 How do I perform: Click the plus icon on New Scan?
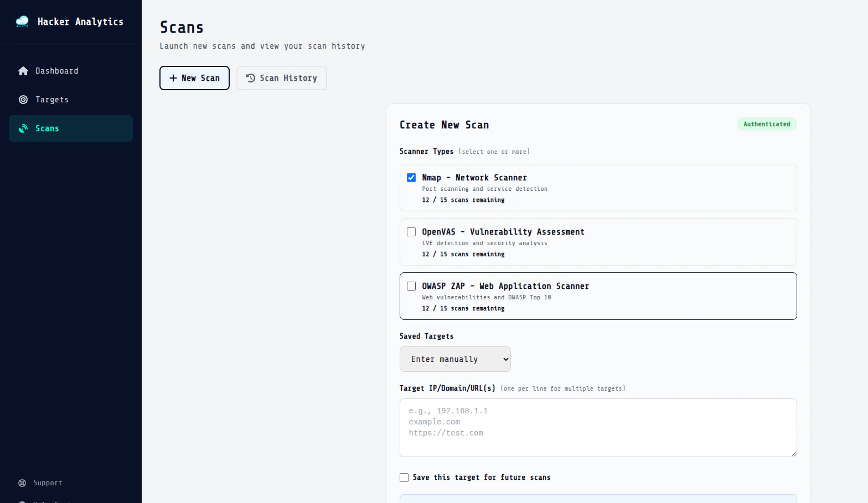(x=173, y=78)
